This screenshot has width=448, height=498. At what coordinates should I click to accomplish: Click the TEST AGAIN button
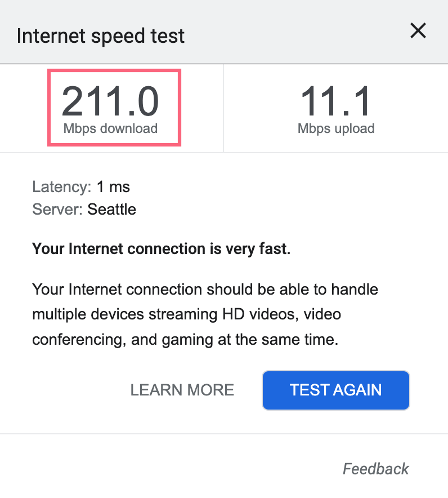[335, 390]
